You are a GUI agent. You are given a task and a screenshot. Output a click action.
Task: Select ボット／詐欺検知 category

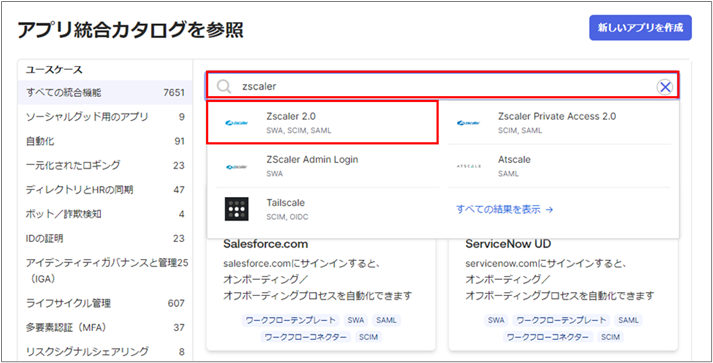pyautogui.click(x=105, y=214)
